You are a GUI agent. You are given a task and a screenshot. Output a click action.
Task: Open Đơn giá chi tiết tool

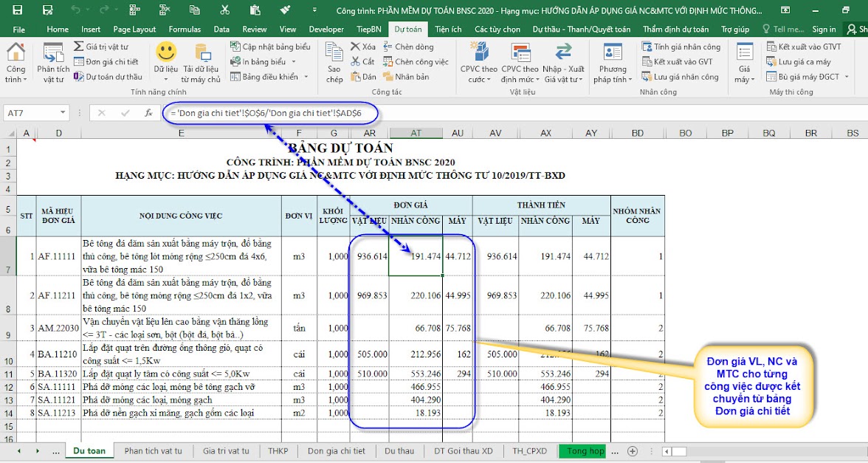pos(106,61)
